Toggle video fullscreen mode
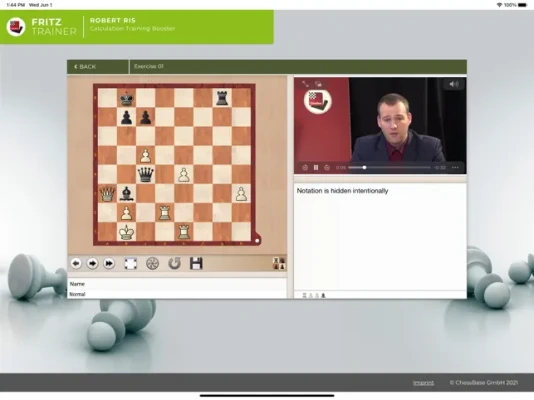Screen dimensions: 534x400 (x=305, y=84)
